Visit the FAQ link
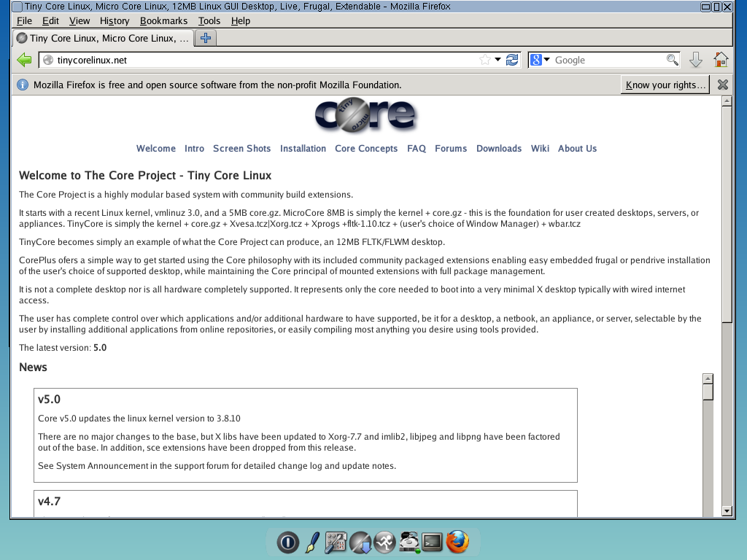 click(x=417, y=149)
